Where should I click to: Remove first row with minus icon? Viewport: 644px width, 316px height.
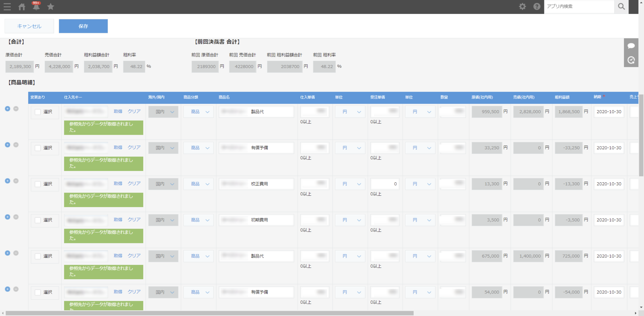[x=16, y=109]
